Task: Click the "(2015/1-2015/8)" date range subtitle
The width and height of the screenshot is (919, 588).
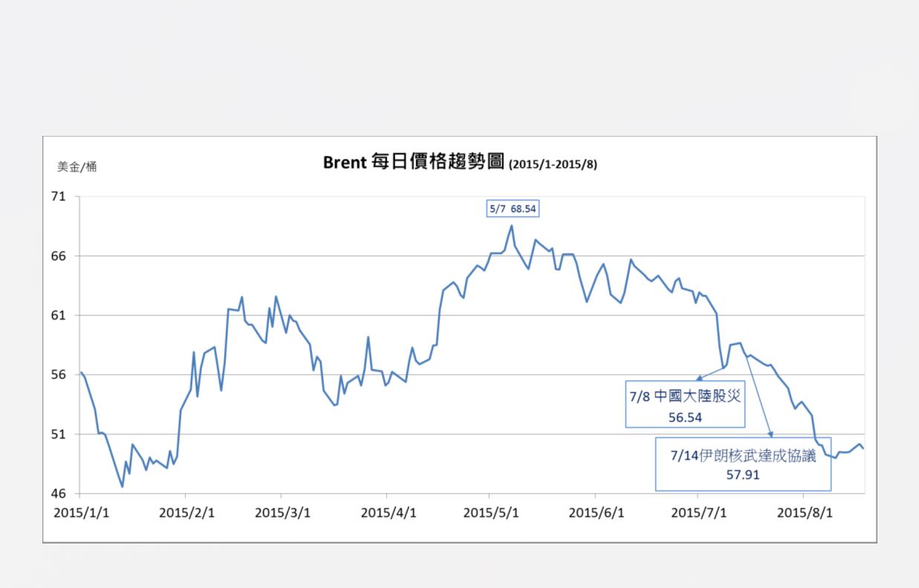Action: coord(553,165)
